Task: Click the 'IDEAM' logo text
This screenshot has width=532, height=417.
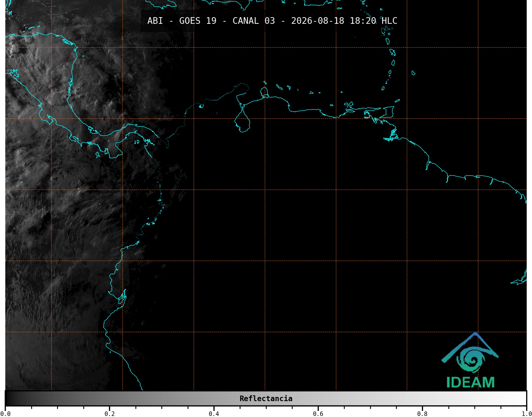Action: tap(470, 382)
